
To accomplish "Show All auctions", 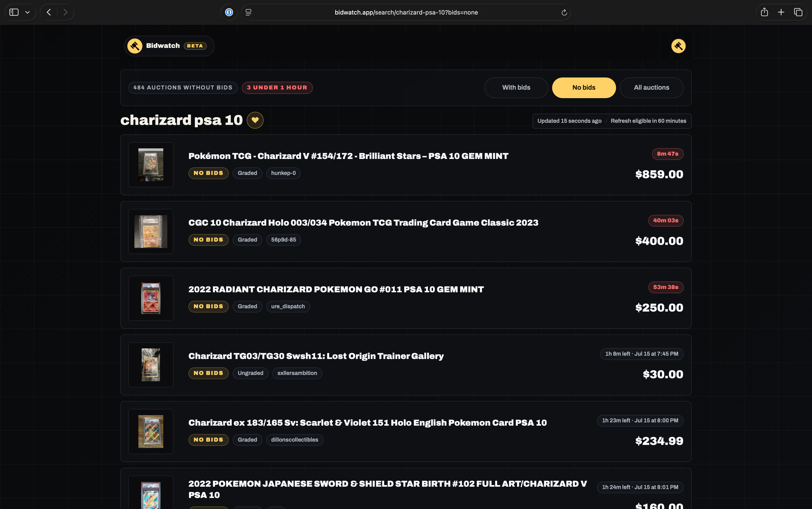I will tap(651, 88).
